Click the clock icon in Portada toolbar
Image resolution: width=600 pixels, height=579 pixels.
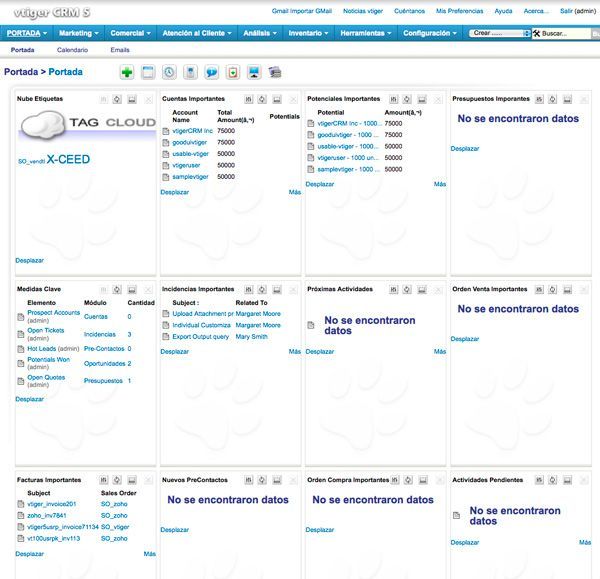pos(169,72)
